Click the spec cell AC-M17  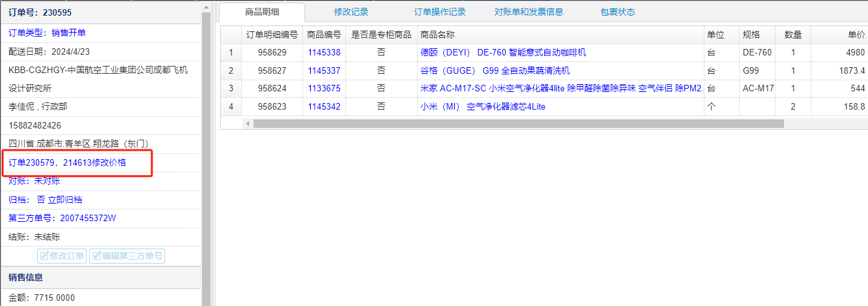(x=757, y=88)
